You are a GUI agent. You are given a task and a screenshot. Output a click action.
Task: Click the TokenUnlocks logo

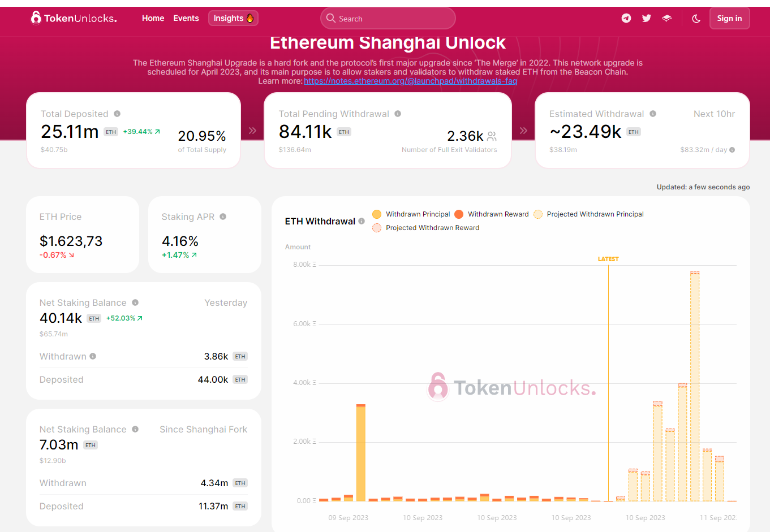point(74,18)
